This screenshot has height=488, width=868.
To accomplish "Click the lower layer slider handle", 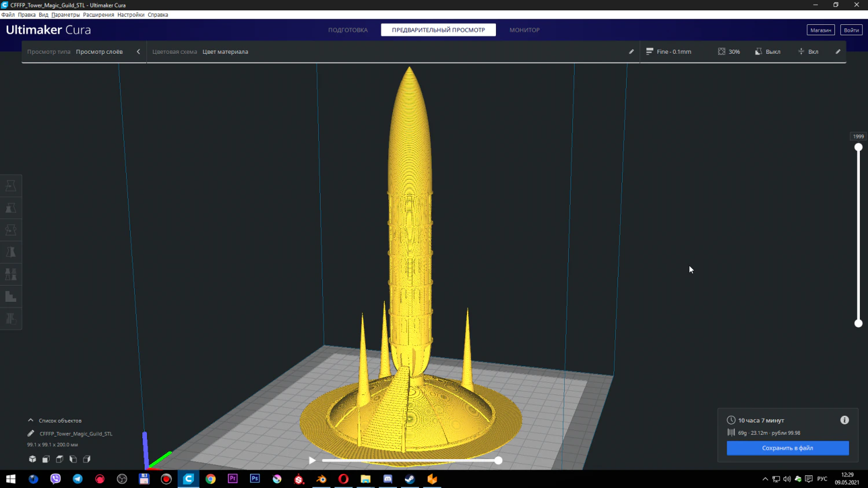I will pyautogui.click(x=858, y=323).
